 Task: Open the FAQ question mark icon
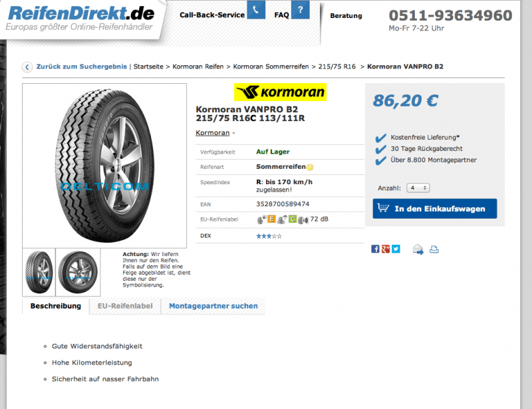tap(301, 10)
